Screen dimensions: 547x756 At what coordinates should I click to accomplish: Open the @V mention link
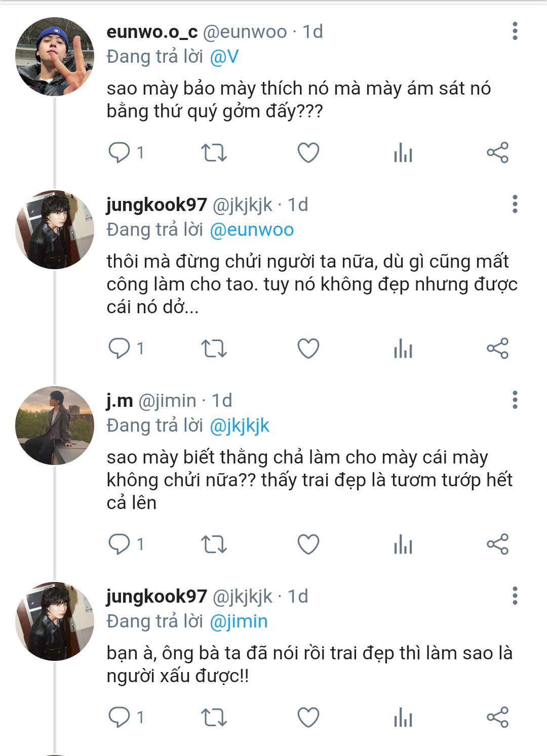pyautogui.click(x=224, y=57)
